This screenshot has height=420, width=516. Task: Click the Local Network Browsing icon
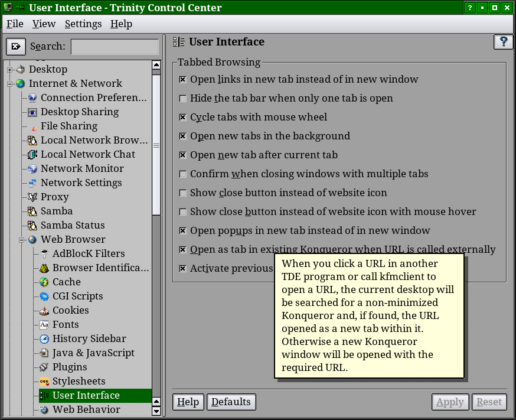coord(32,140)
